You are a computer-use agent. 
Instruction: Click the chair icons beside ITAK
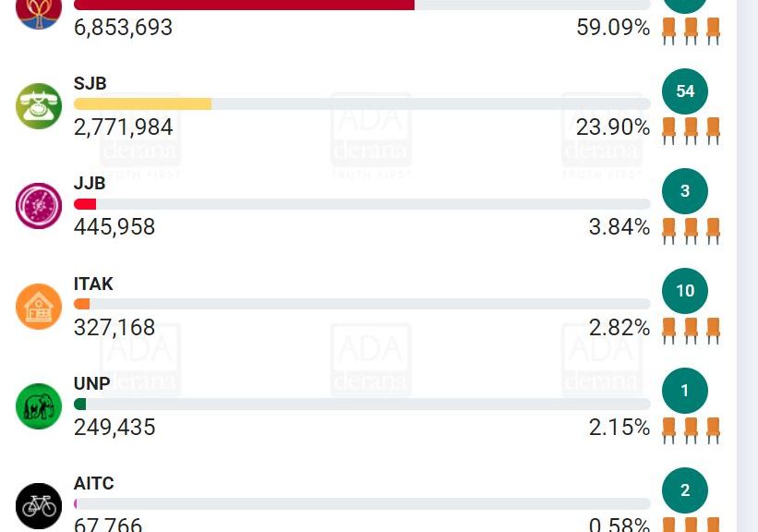click(691, 331)
